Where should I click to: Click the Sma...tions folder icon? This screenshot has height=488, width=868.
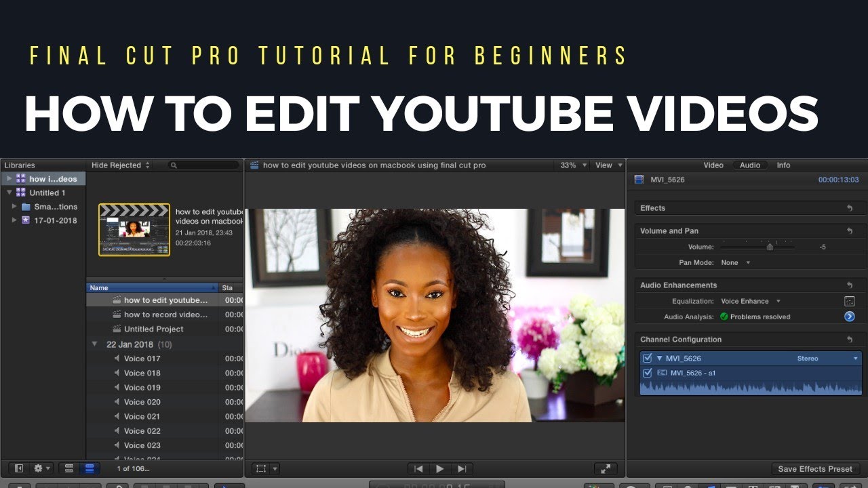click(x=26, y=207)
